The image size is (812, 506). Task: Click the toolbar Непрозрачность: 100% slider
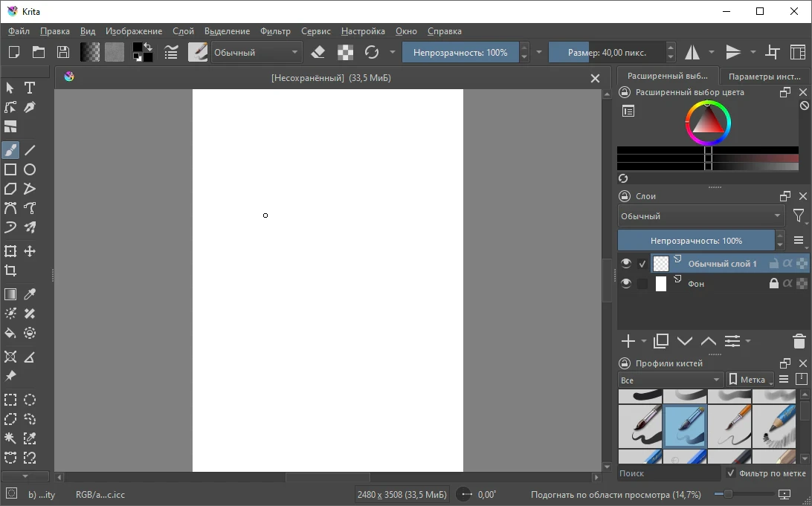(460, 52)
